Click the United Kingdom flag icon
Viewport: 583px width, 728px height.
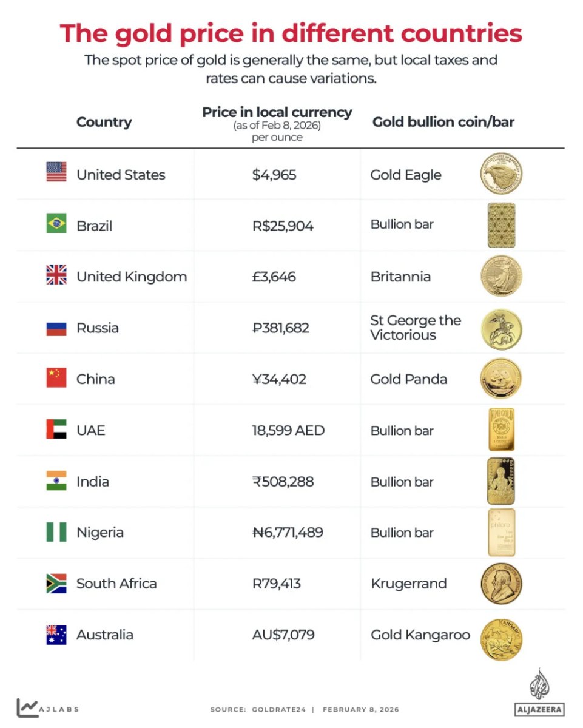(x=56, y=275)
